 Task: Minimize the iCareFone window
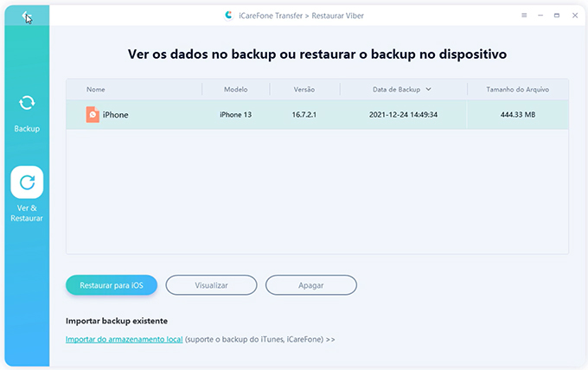540,16
